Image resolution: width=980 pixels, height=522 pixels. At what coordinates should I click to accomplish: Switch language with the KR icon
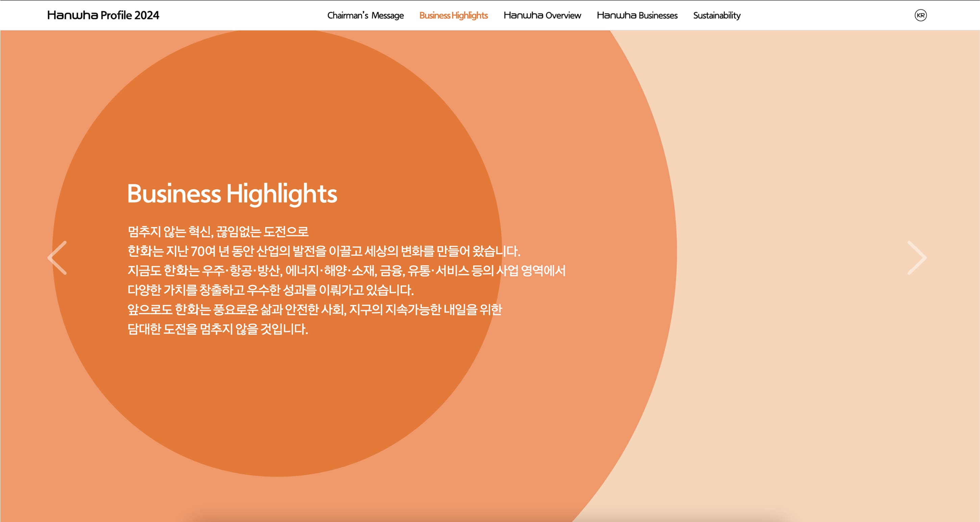pyautogui.click(x=921, y=15)
